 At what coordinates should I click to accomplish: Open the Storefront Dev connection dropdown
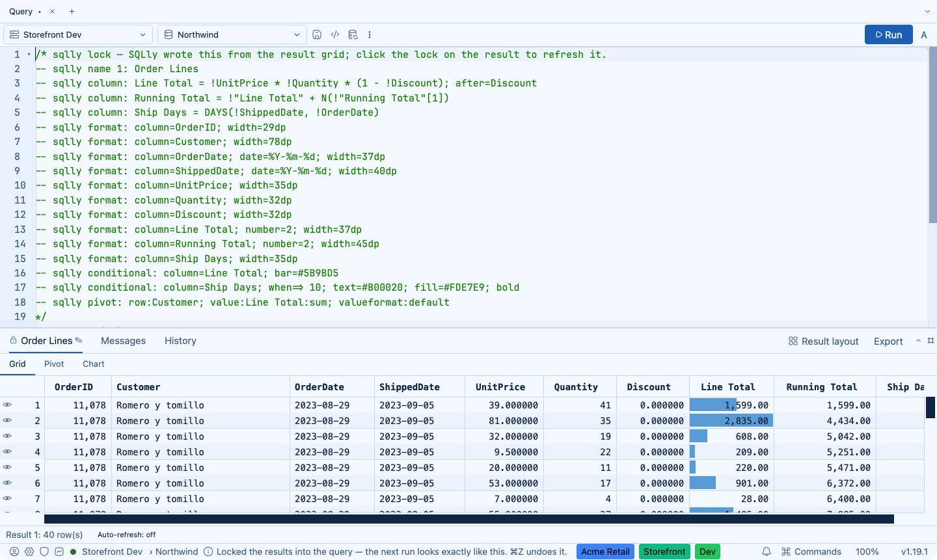[78, 34]
